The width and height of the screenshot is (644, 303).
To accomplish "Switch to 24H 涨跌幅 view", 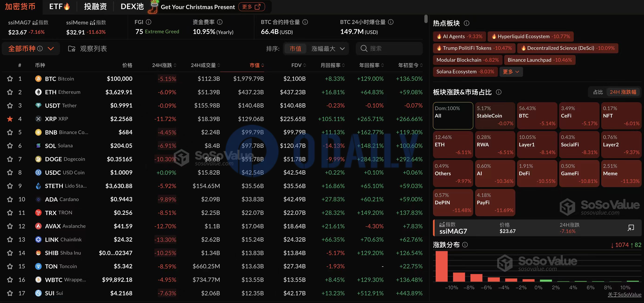I will (623, 92).
